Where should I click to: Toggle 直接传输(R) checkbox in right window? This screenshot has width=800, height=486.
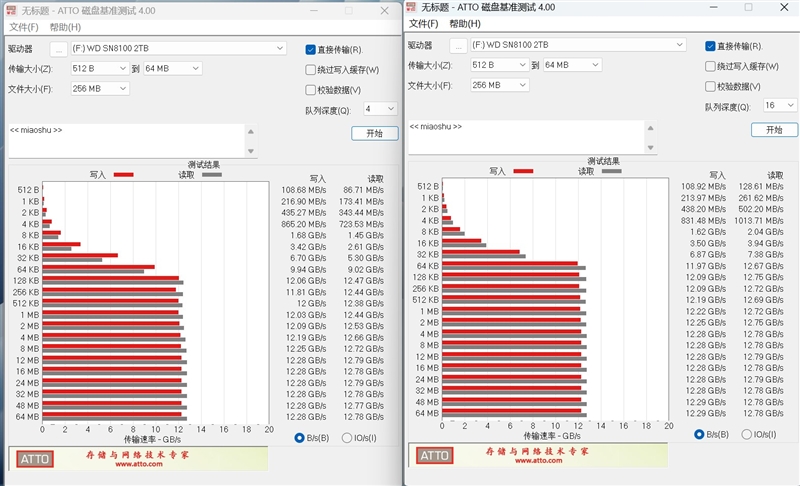pos(710,46)
